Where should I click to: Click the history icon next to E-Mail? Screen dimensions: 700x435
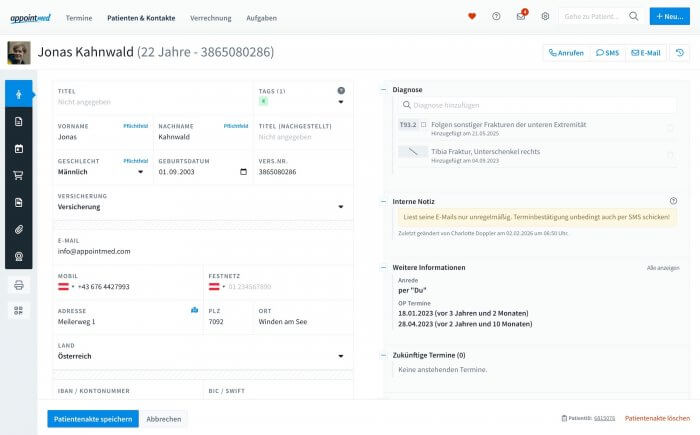pos(679,53)
